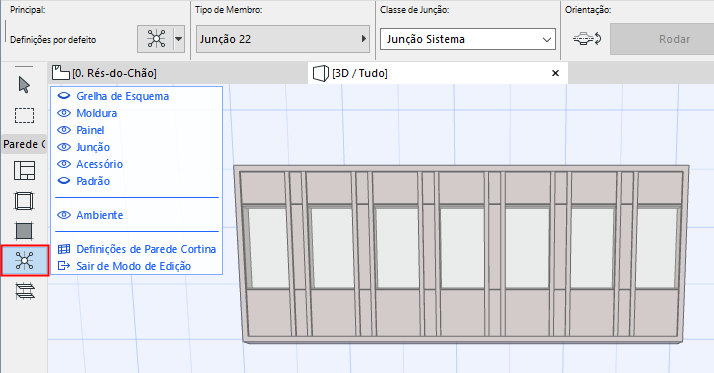This screenshot has height=373, width=714.
Task: Select the curtain wall Panel tool
Action: coord(24,231)
